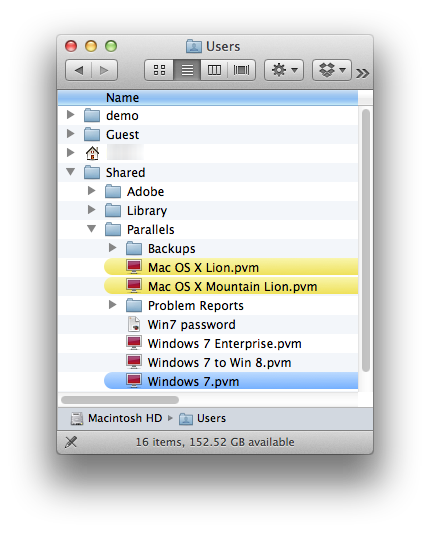430x533 pixels.
Task: Open the Dropbox toolbar menu
Action: pos(332,70)
